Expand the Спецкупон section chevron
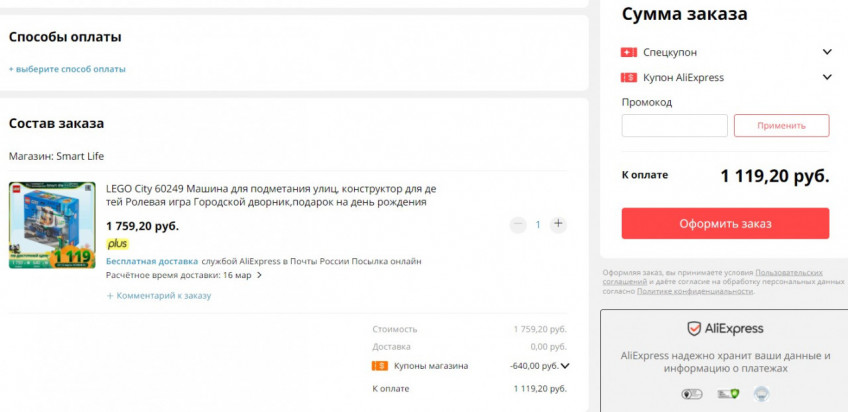The image size is (848, 412). [x=827, y=52]
